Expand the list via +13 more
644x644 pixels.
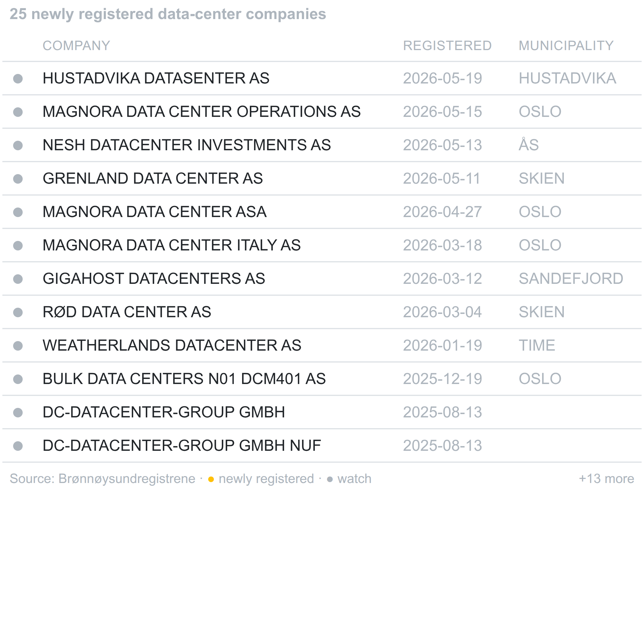(x=606, y=479)
